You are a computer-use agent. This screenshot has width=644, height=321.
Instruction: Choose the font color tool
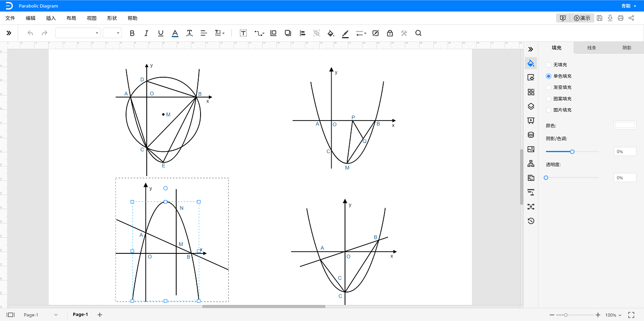click(175, 33)
